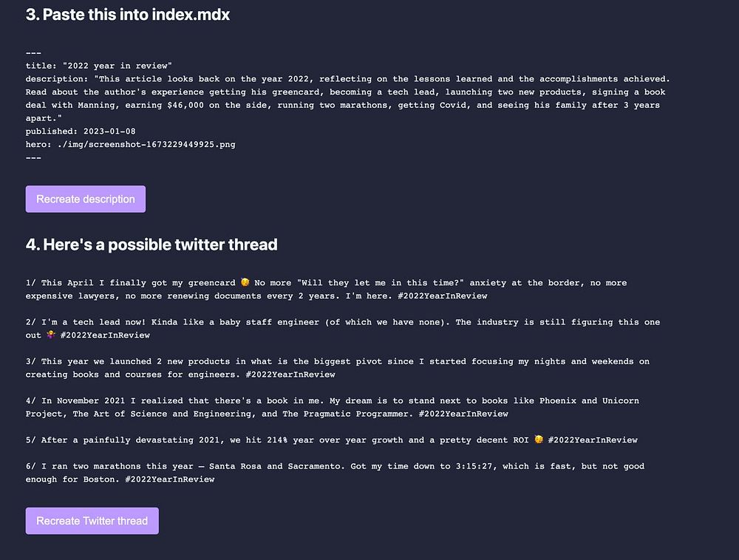The height and width of the screenshot is (560, 739).
Task: Click the #2022YearInReview hashtag in tweet 3
Action: tap(290, 374)
